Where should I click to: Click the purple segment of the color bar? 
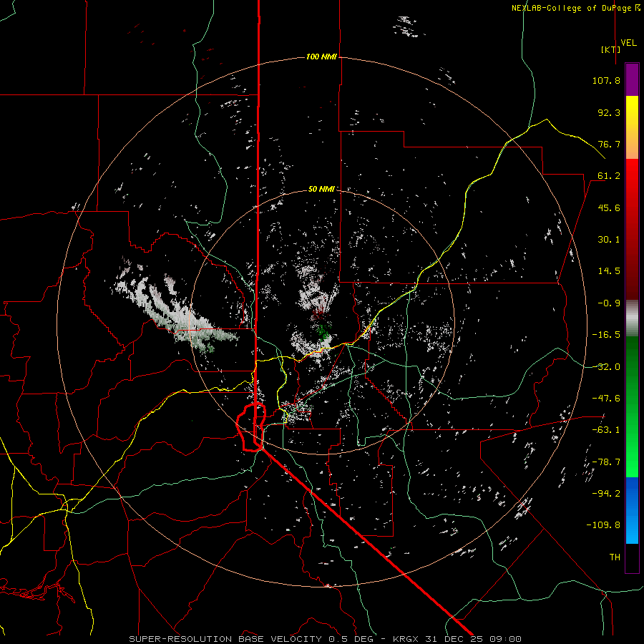(632, 79)
